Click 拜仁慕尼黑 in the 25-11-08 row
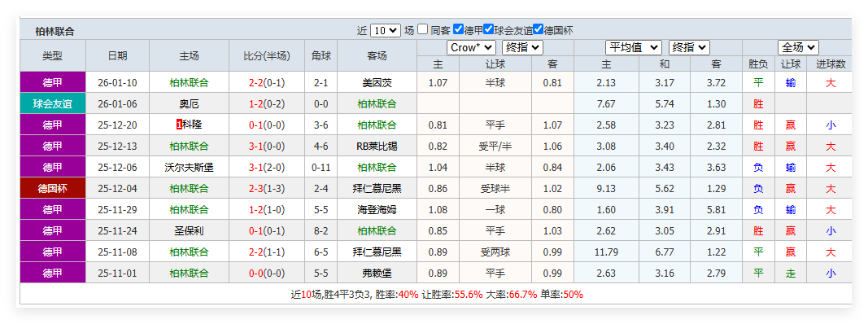The width and height of the screenshot is (868, 324). point(377,252)
